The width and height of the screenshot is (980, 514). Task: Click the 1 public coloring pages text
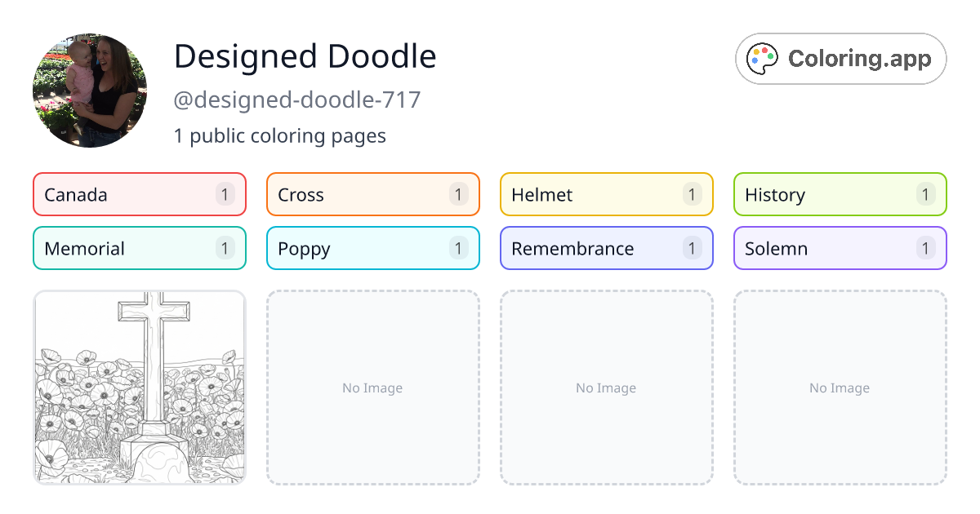point(279,135)
